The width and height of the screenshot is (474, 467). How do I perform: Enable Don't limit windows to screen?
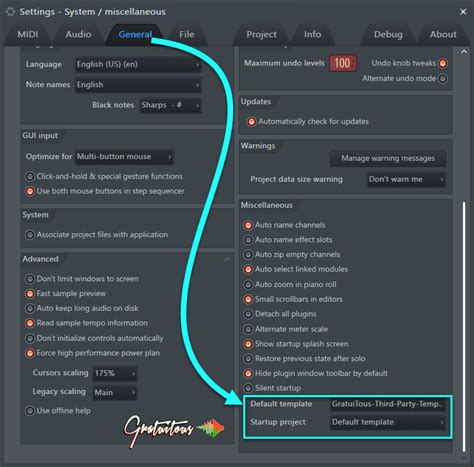coord(30,279)
